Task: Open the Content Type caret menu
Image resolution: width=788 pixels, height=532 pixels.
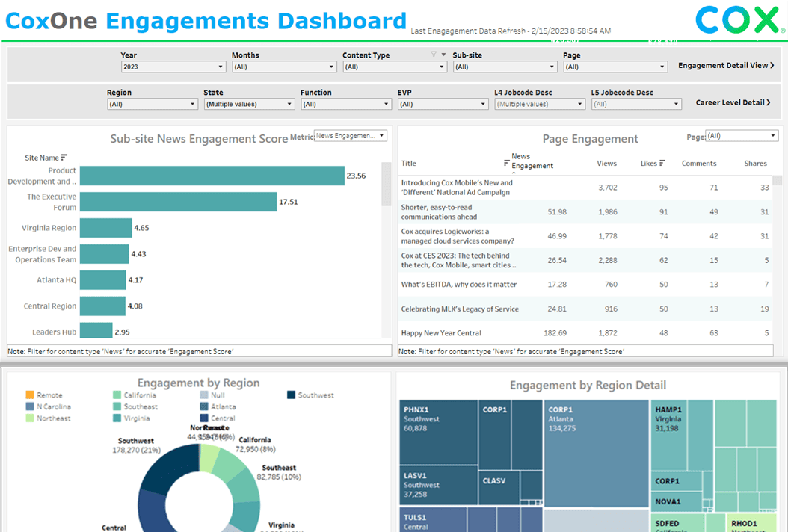Action: pos(443,55)
